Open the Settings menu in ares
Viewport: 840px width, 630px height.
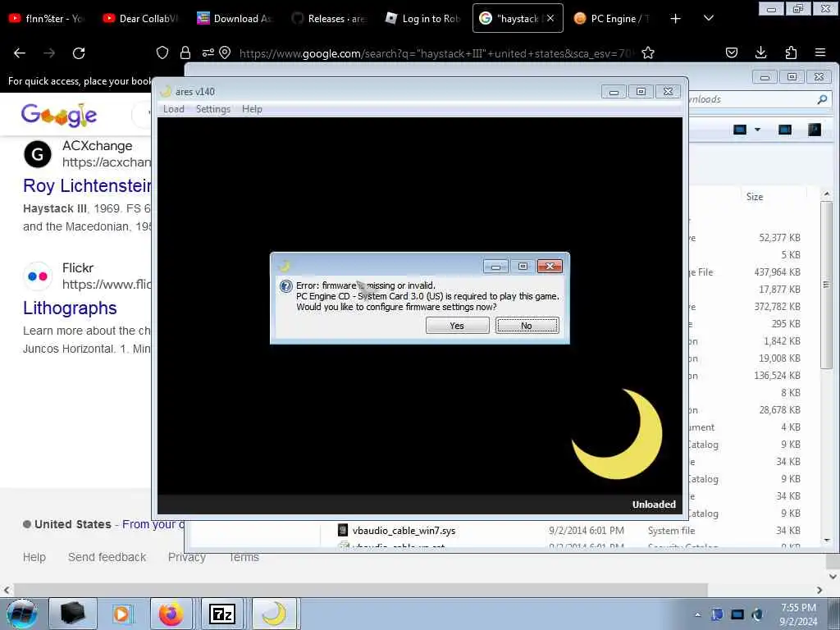click(x=212, y=109)
